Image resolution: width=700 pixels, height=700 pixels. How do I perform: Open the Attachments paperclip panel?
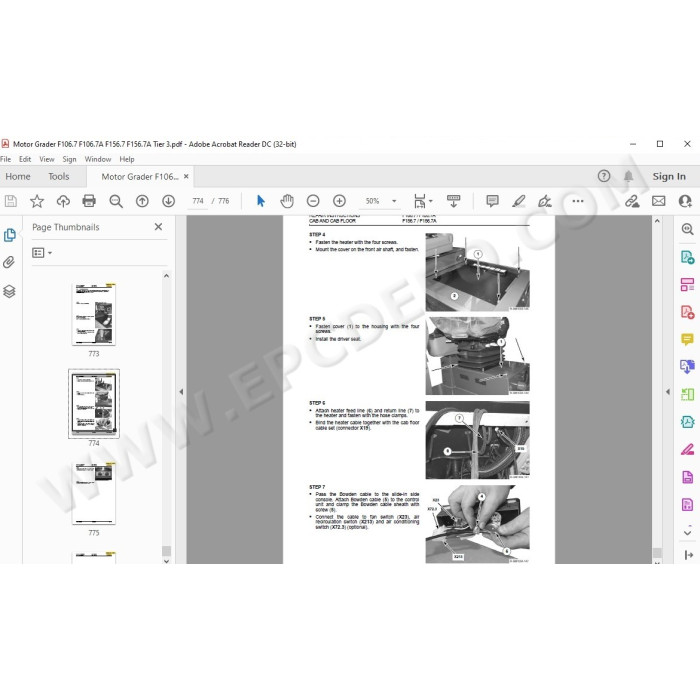[x=9, y=262]
